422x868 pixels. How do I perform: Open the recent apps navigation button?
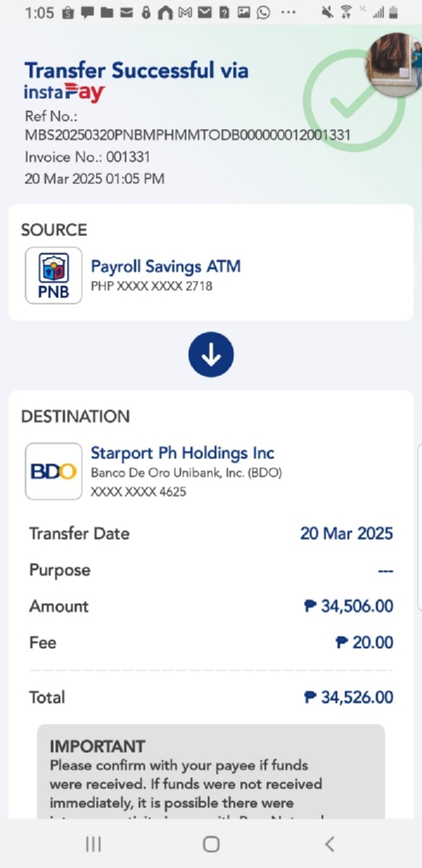pos(94,844)
